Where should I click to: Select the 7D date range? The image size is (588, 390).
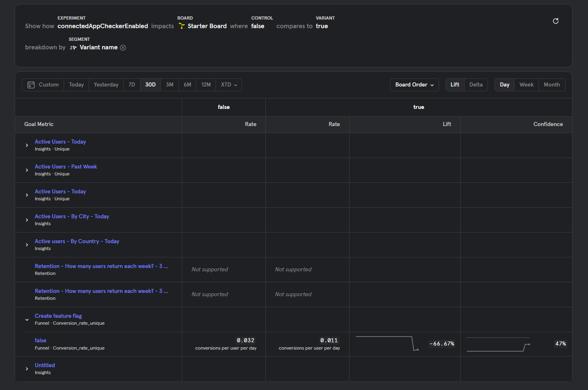131,84
